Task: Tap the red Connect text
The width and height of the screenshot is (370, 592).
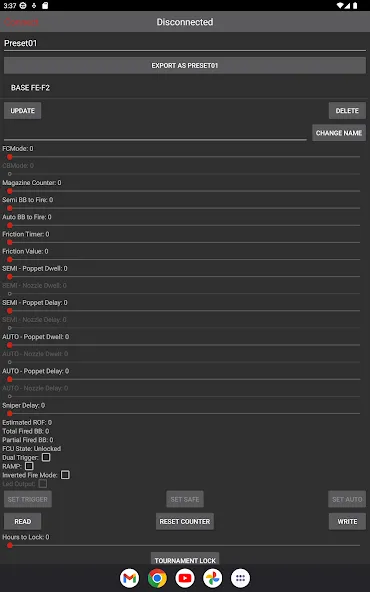Action: tap(21, 22)
